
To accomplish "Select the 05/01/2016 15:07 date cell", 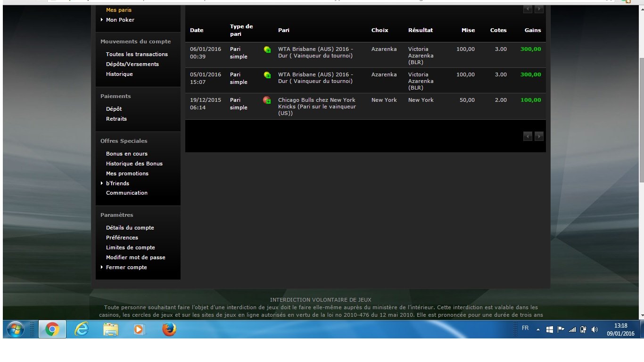I will [206, 78].
